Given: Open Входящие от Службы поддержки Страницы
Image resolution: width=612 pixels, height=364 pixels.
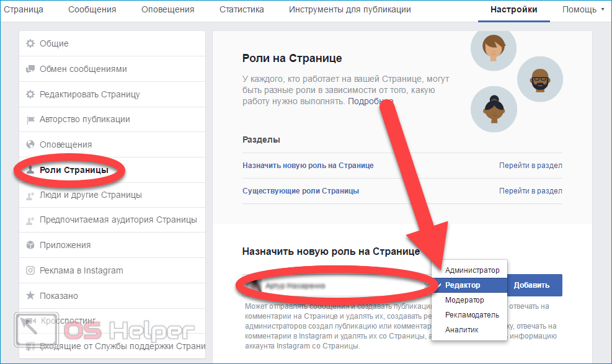Looking at the screenshot, I should pyautogui.click(x=112, y=346).
